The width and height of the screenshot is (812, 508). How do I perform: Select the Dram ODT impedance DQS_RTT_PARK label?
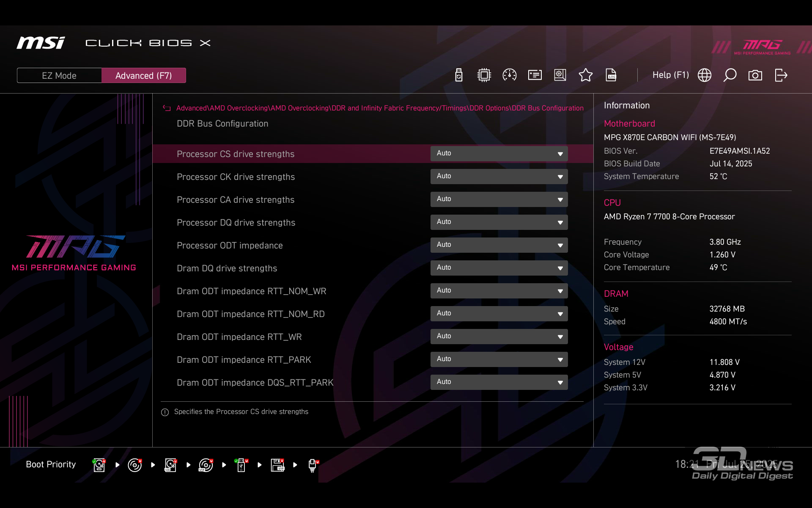pos(255,383)
